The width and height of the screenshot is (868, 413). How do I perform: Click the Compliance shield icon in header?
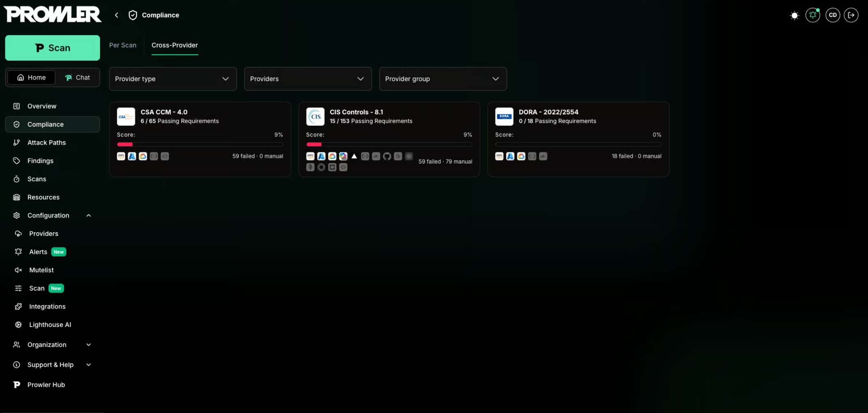pos(133,15)
